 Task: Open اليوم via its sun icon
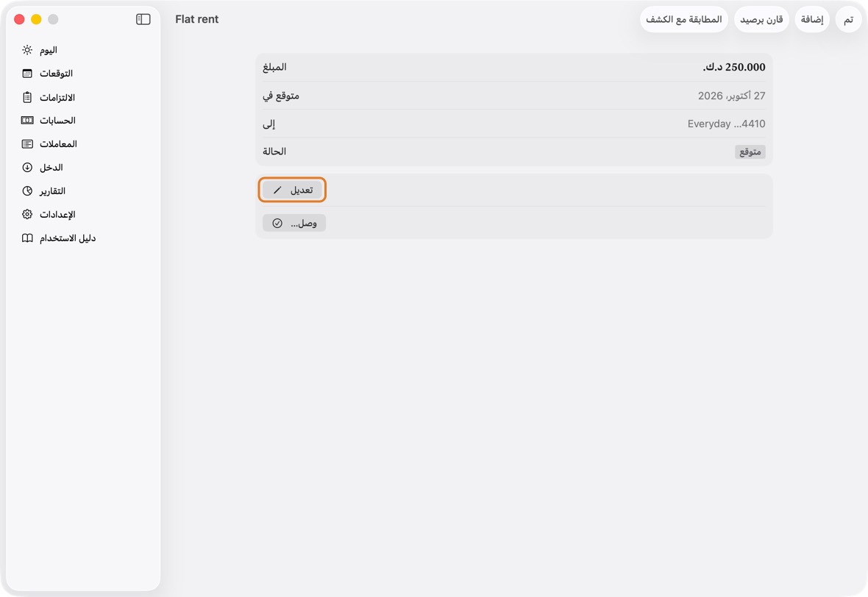click(x=27, y=50)
